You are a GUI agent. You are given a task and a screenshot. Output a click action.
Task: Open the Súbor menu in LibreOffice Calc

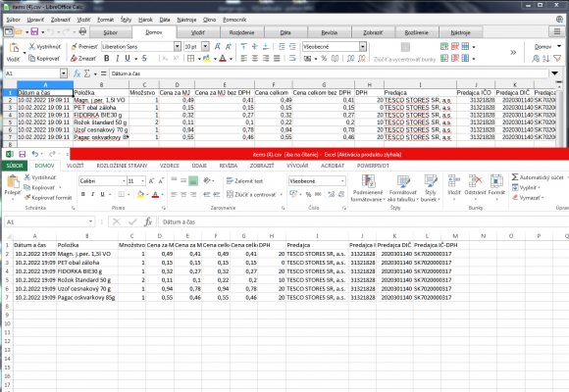point(13,20)
